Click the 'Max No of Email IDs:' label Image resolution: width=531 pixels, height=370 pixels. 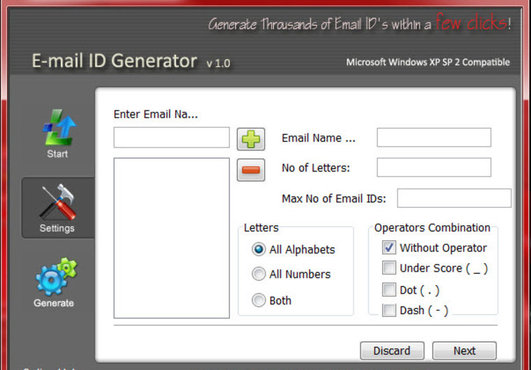click(334, 198)
